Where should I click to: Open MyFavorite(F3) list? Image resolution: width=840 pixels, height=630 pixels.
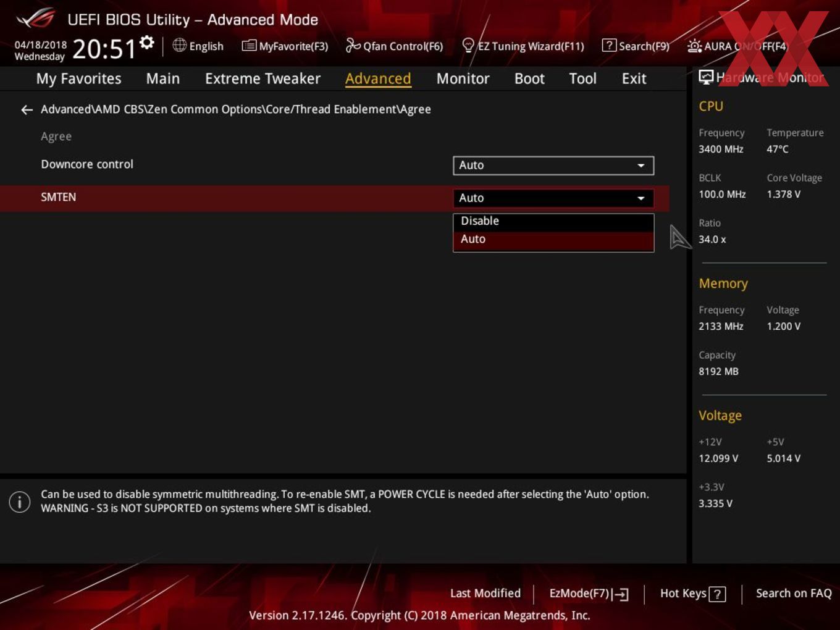coord(285,46)
